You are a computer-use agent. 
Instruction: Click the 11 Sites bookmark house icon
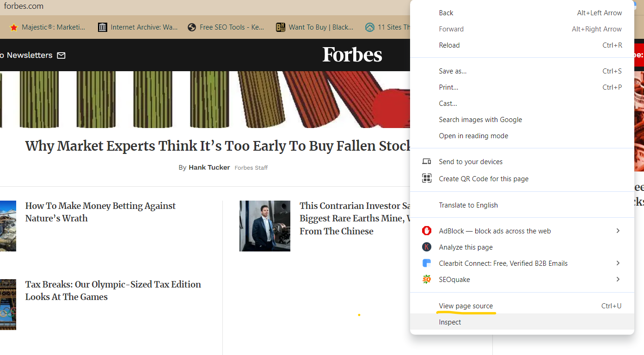pos(369,27)
